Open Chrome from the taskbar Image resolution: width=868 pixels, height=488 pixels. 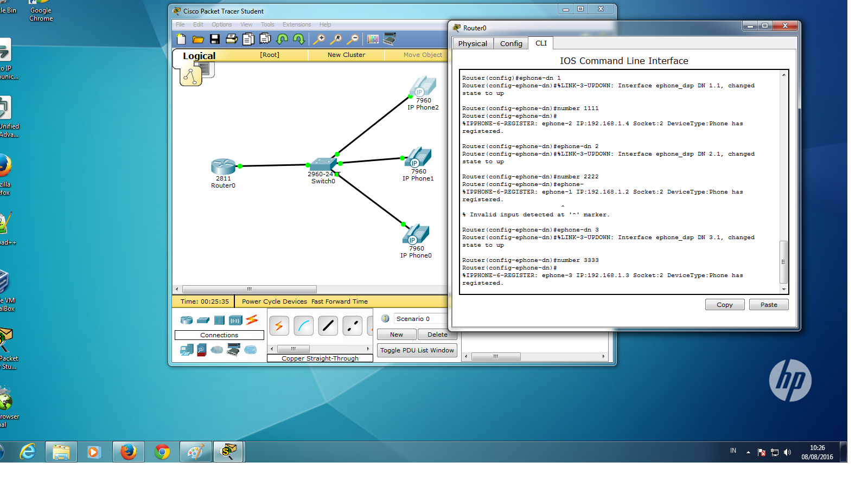[x=162, y=452]
